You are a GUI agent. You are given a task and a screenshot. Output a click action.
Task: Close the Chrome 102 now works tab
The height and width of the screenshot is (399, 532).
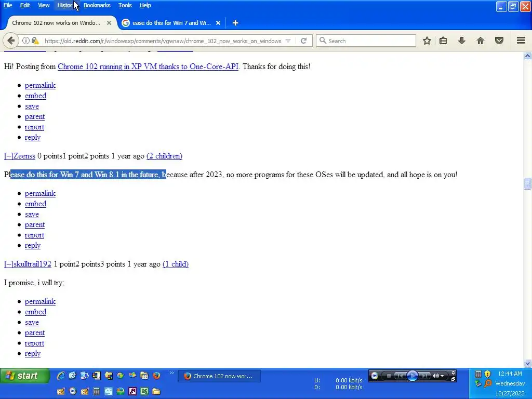point(109,23)
